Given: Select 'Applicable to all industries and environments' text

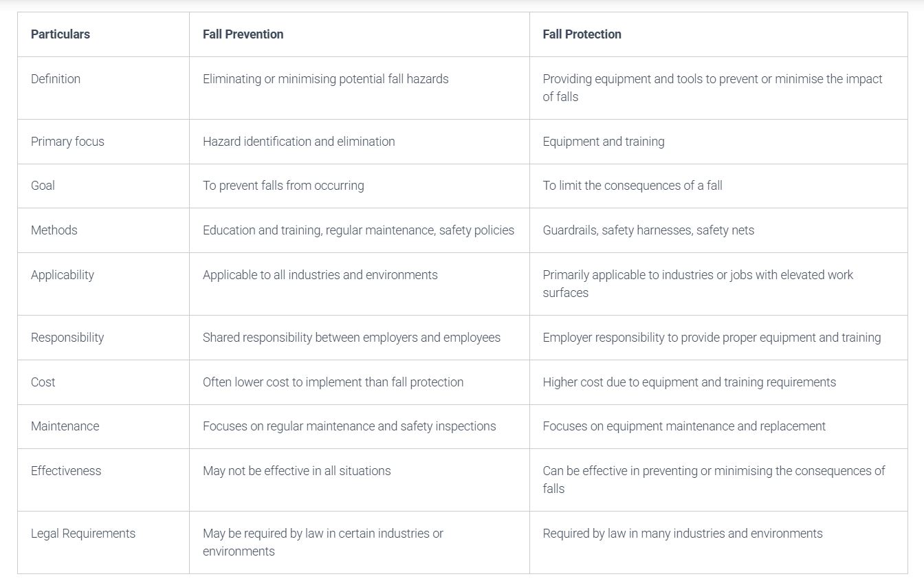Looking at the screenshot, I should (x=320, y=275).
